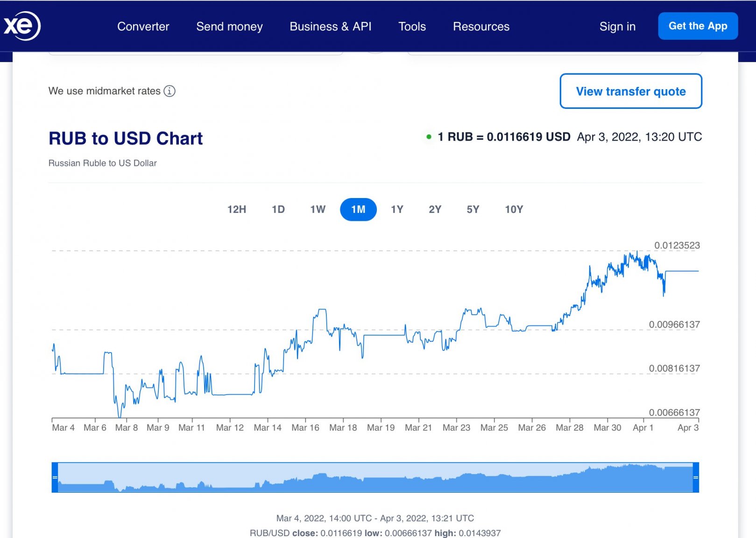756x538 pixels.
Task: Grab the left range slider handle
Action: [55, 477]
